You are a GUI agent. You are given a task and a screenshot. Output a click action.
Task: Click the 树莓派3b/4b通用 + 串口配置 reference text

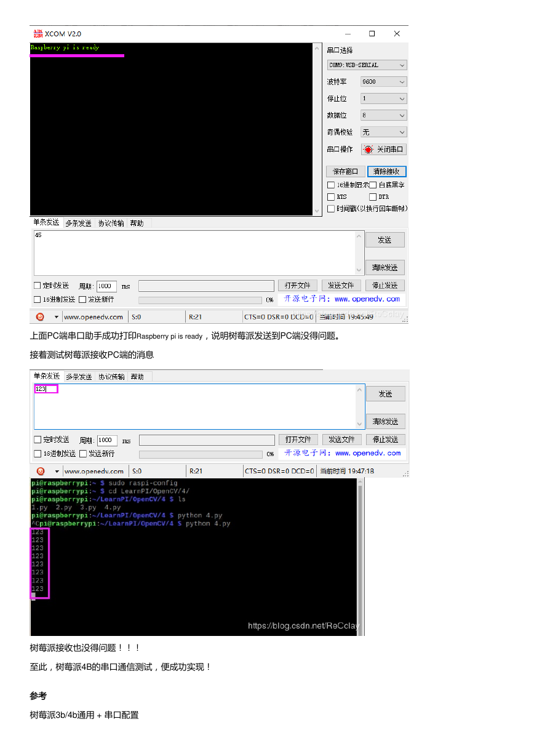click(x=84, y=715)
